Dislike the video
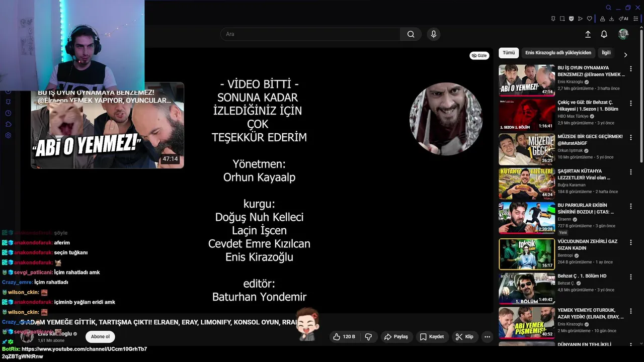The height and width of the screenshot is (362, 644). (x=368, y=337)
